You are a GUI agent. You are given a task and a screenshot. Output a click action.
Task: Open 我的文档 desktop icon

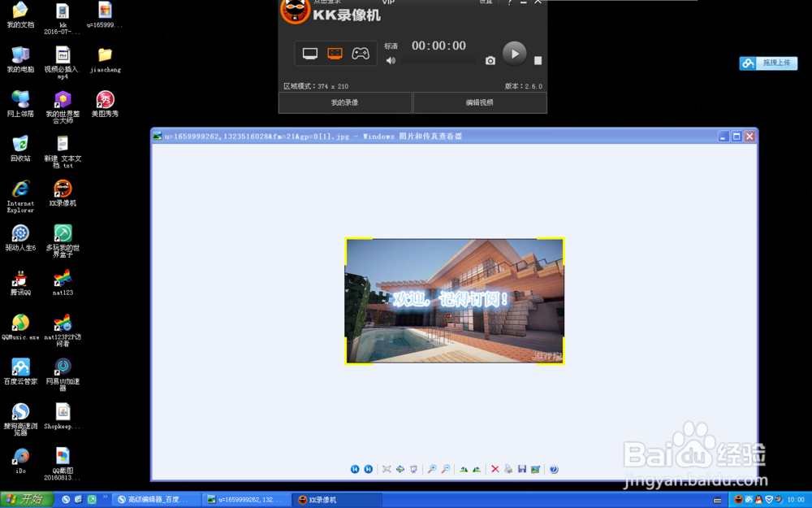[20, 15]
